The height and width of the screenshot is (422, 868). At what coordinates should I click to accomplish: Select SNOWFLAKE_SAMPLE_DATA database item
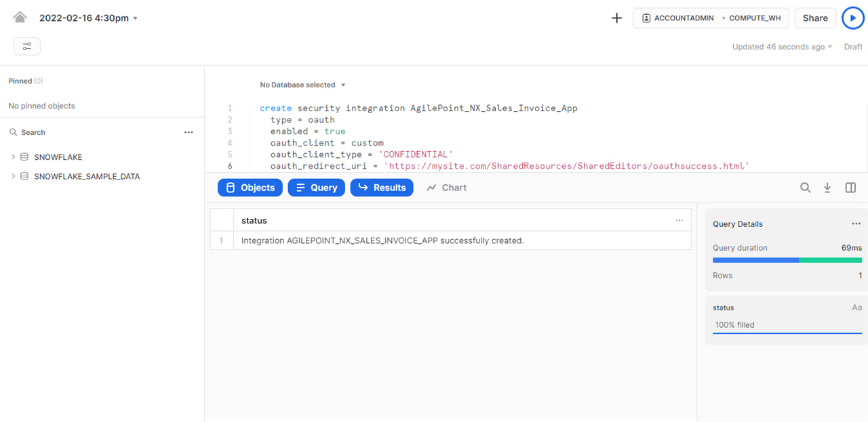point(87,176)
